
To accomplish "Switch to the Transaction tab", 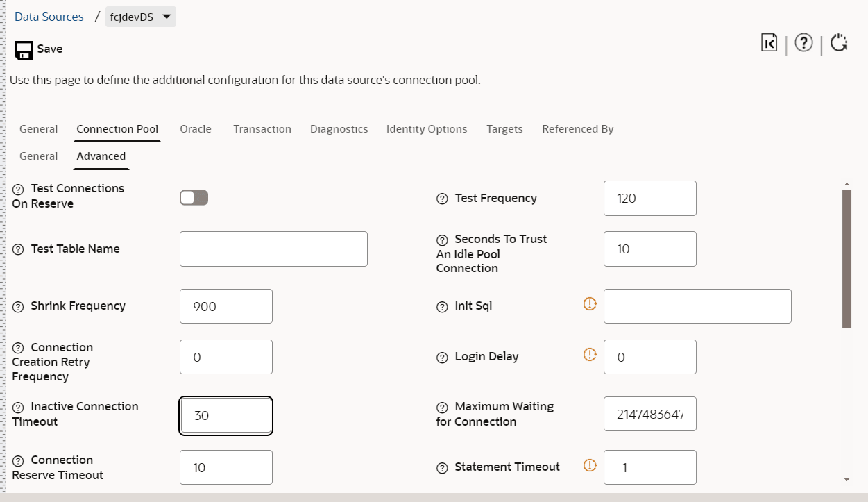I will click(x=262, y=129).
